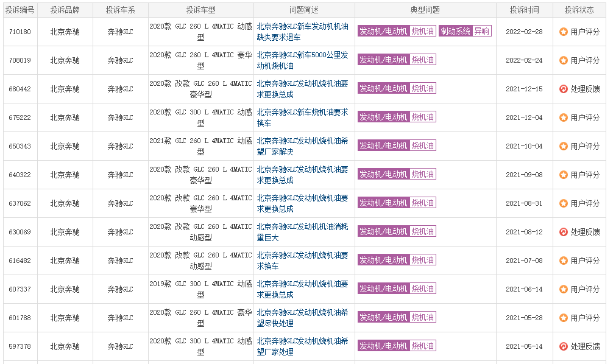Image resolution: width=616 pixels, height=364 pixels.
Task: Click the 典型问题 column header
Action: [x=425, y=10]
